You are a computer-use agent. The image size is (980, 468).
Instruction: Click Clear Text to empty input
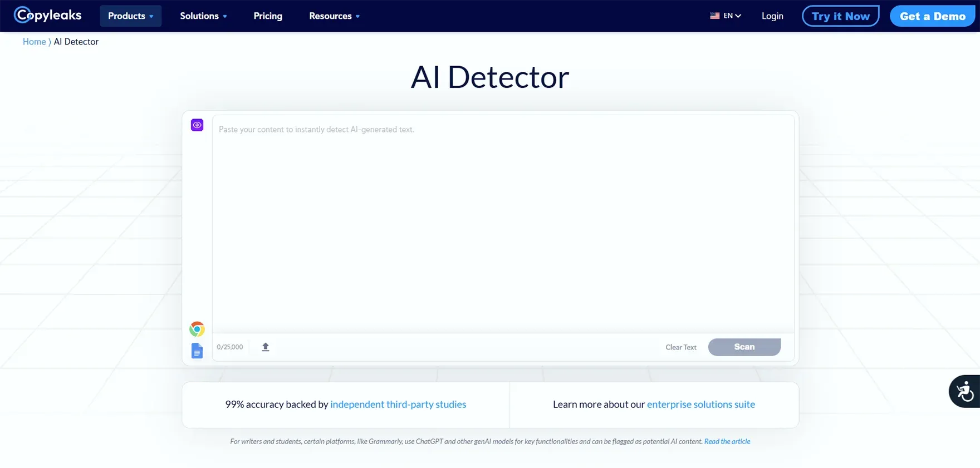tap(680, 347)
